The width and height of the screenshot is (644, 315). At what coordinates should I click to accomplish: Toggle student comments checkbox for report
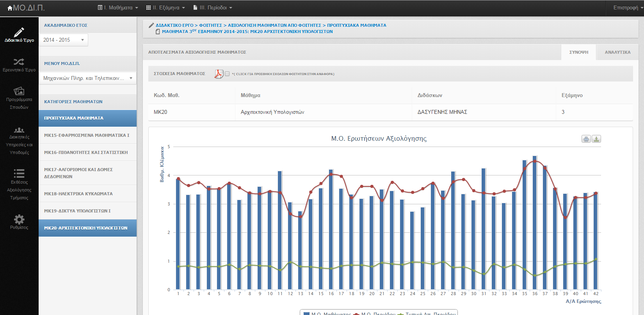pyautogui.click(x=227, y=74)
